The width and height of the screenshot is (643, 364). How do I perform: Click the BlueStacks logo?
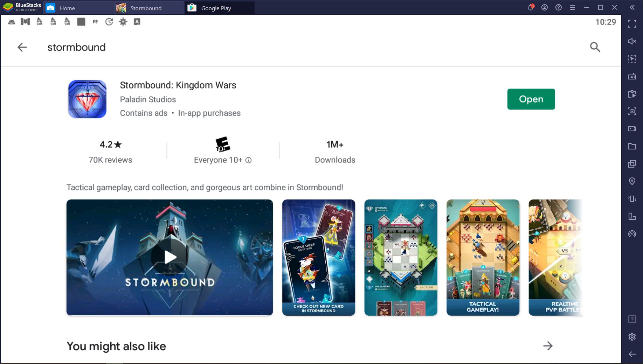pyautogui.click(x=8, y=7)
